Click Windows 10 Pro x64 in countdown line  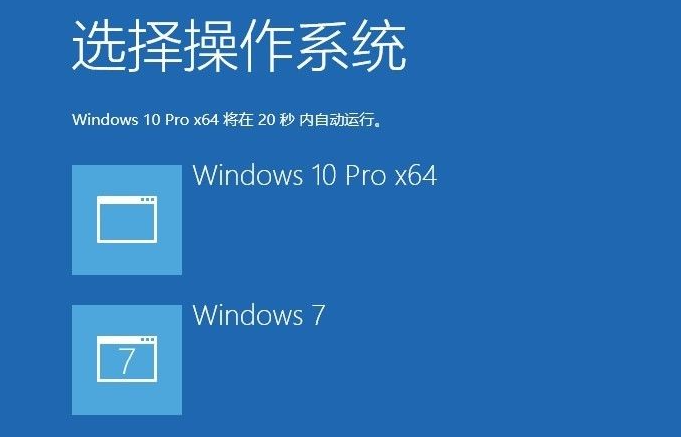click(145, 119)
